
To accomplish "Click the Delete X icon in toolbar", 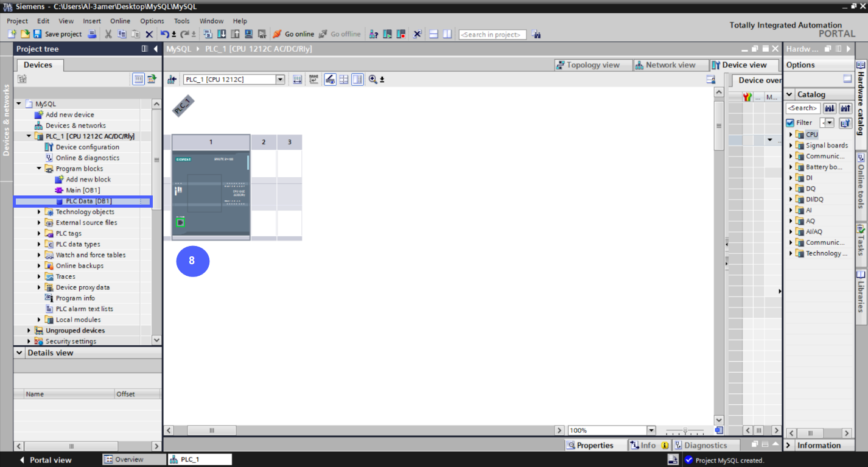I will point(149,34).
